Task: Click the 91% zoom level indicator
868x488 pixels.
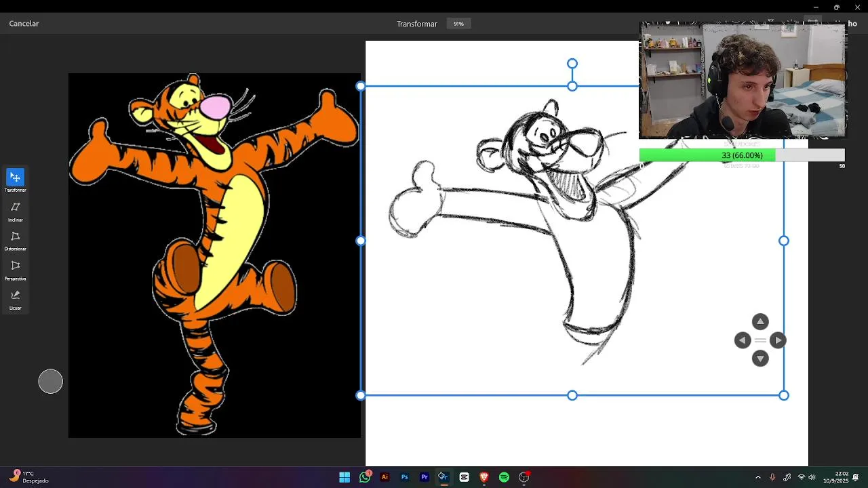Action: coord(459,24)
